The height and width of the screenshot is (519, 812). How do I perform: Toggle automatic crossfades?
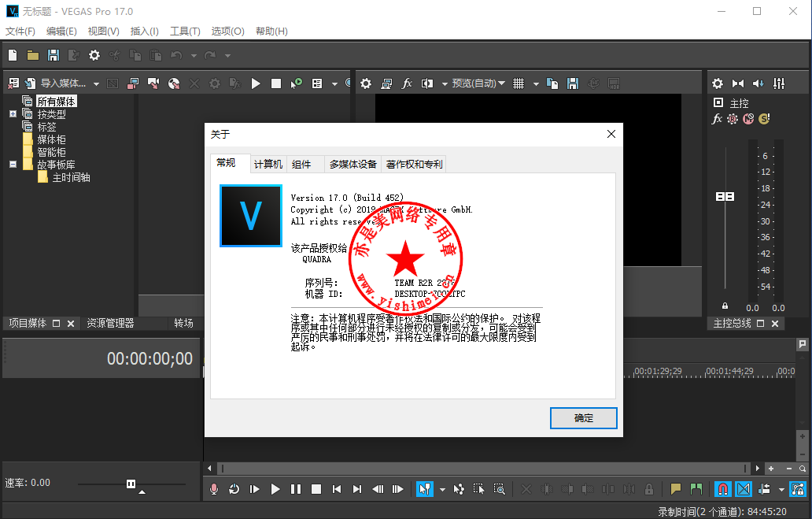[744, 489]
